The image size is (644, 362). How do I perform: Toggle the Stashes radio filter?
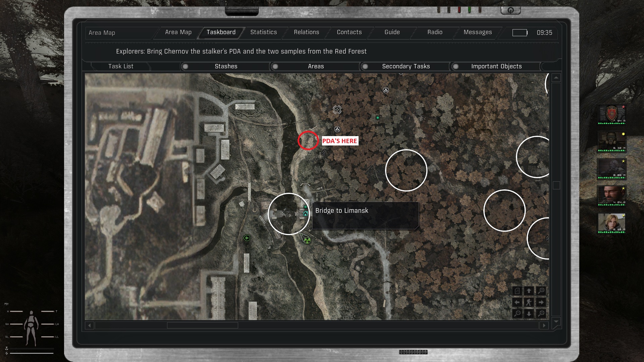pos(185,66)
